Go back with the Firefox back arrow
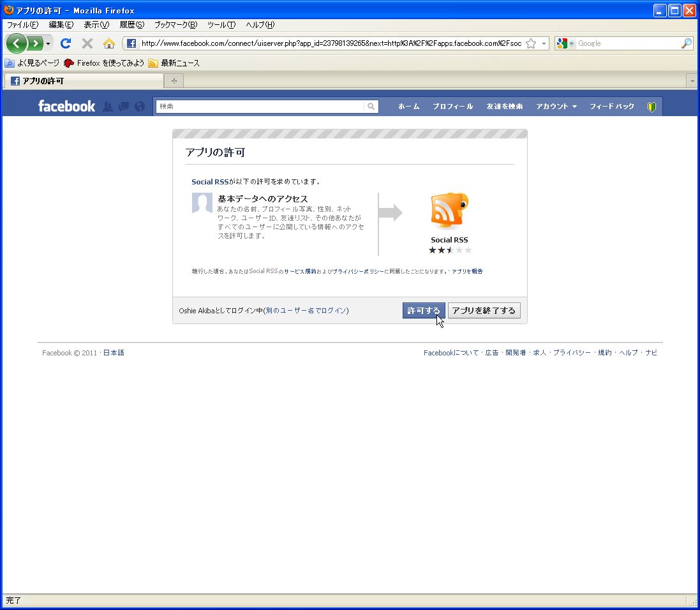 17,43
